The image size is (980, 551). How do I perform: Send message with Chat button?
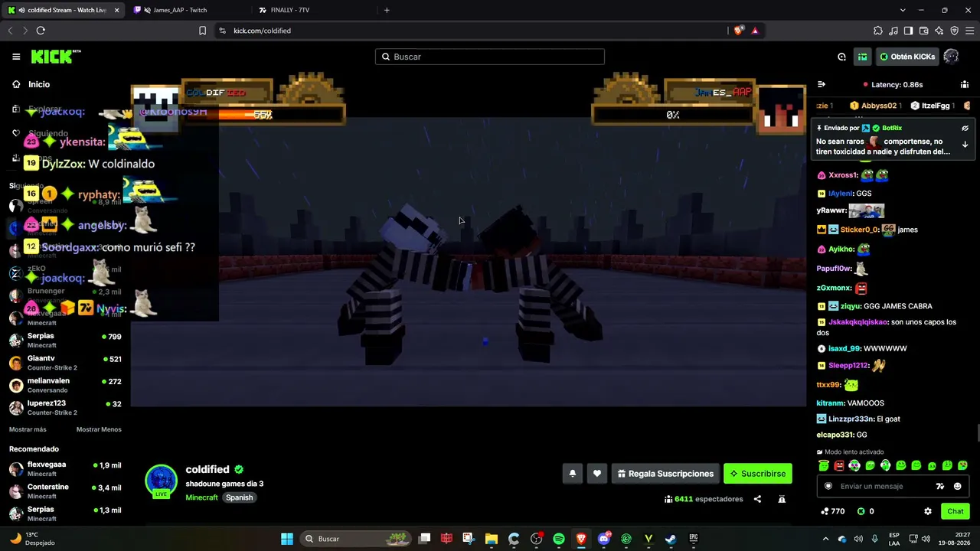[955, 511]
